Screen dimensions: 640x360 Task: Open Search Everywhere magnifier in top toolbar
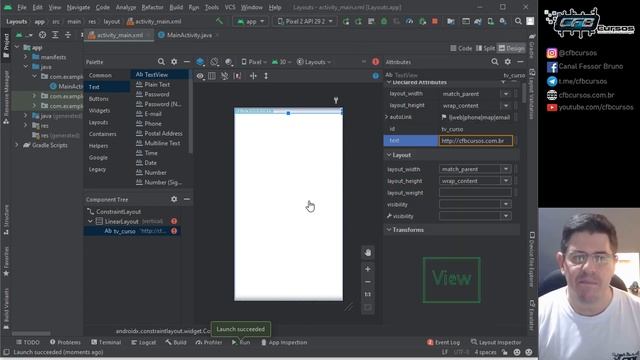coord(518,21)
